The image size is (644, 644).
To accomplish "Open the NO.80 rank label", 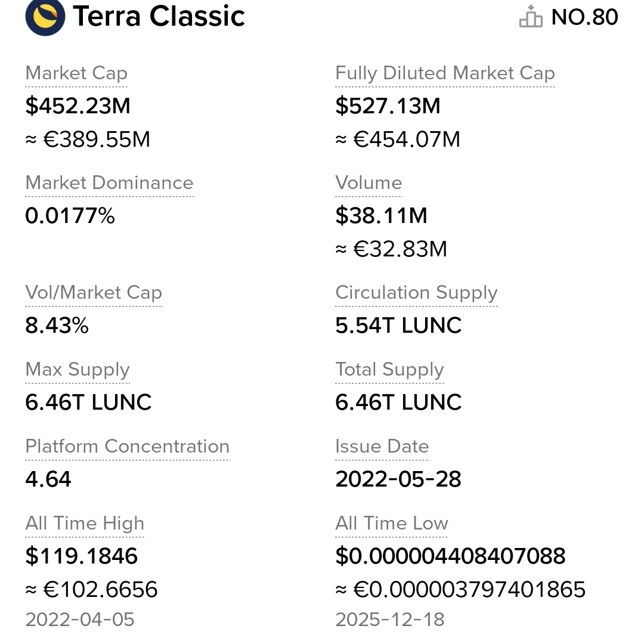I will tap(584, 17).
